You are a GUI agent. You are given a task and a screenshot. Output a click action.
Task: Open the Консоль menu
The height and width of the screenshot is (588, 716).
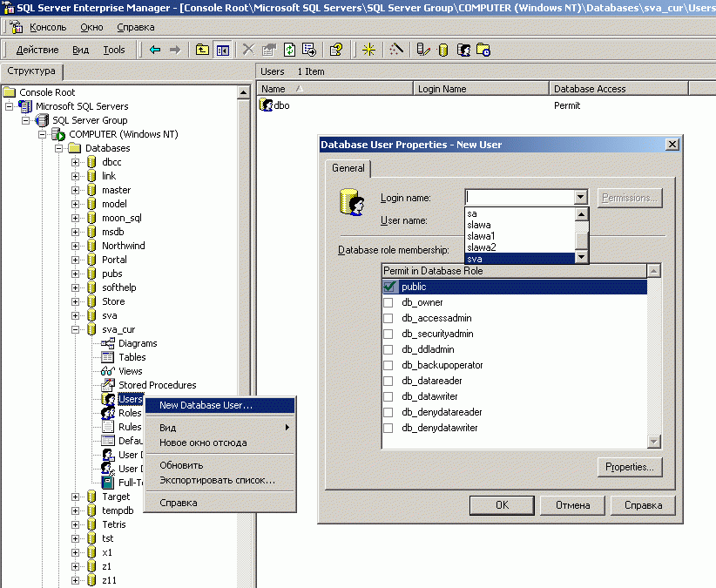pyautogui.click(x=48, y=27)
